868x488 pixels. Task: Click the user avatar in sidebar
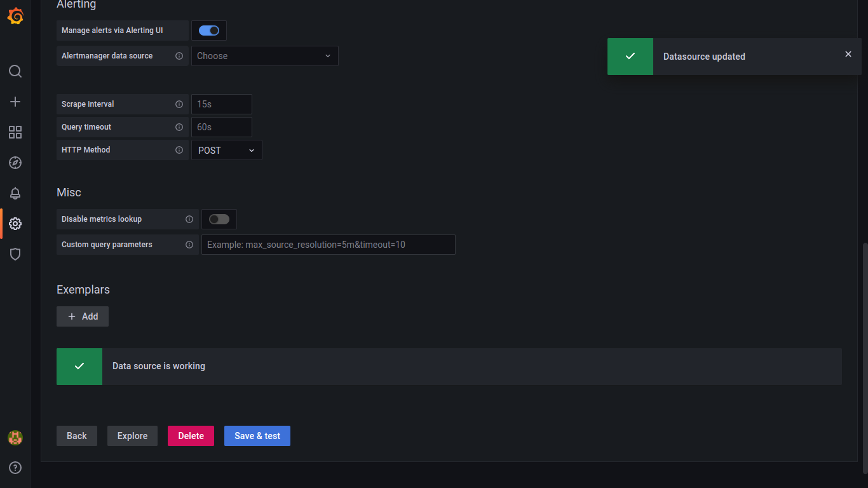pyautogui.click(x=15, y=437)
